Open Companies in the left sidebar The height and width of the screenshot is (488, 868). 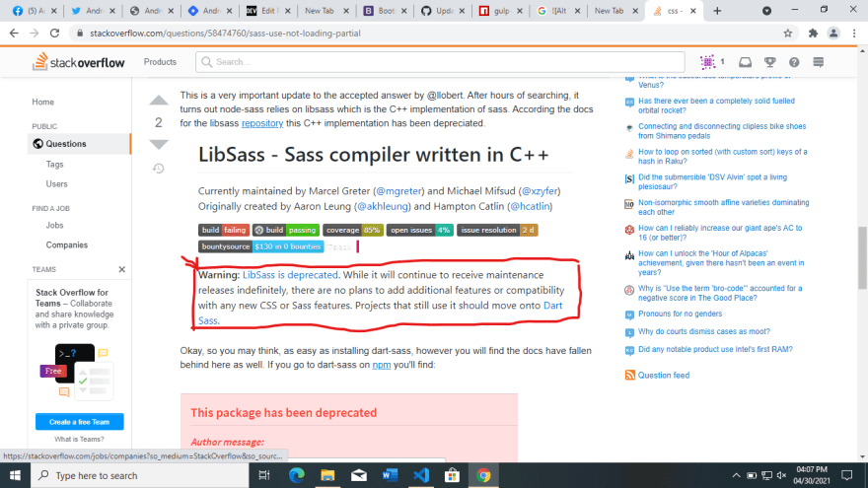click(x=66, y=244)
